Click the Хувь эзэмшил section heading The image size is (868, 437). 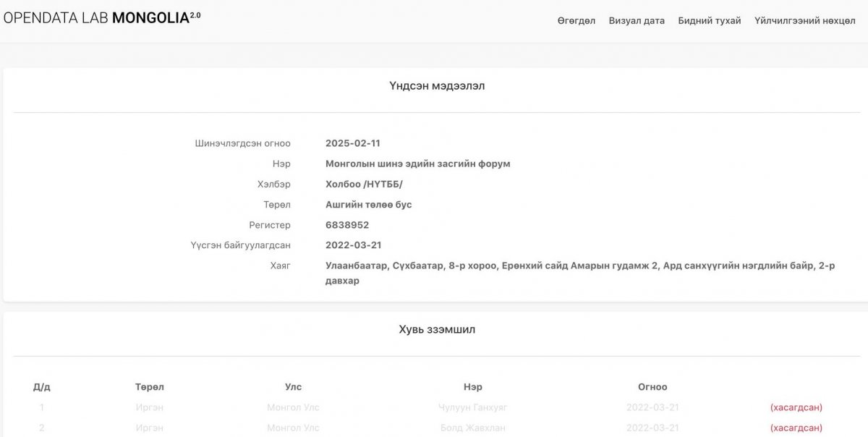click(x=436, y=329)
